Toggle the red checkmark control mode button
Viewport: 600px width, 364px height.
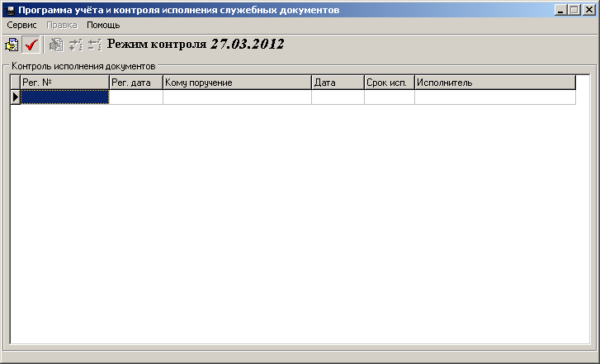(32, 45)
